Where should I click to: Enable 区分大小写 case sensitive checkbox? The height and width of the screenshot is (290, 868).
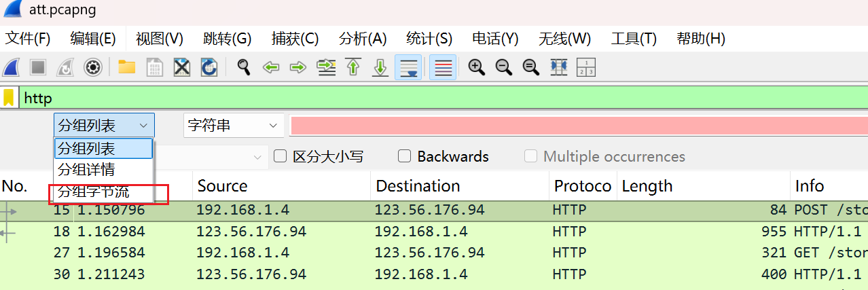(x=280, y=156)
